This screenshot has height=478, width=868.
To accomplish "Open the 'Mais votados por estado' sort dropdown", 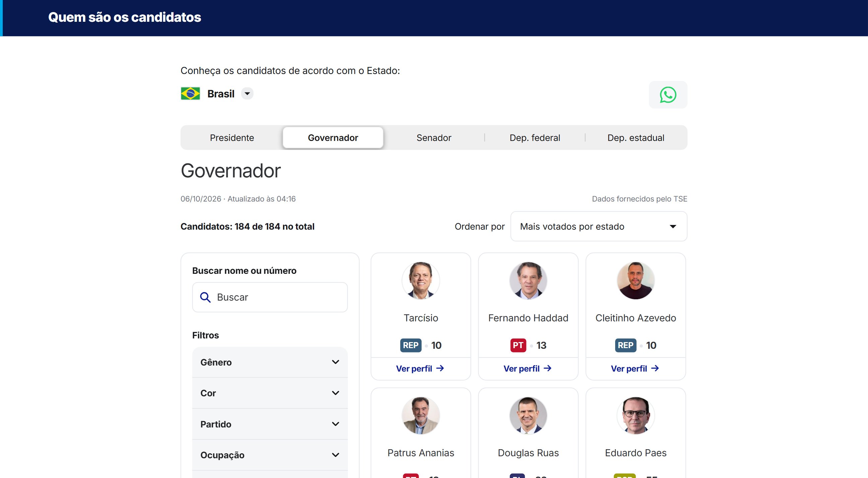I will 599,226.
